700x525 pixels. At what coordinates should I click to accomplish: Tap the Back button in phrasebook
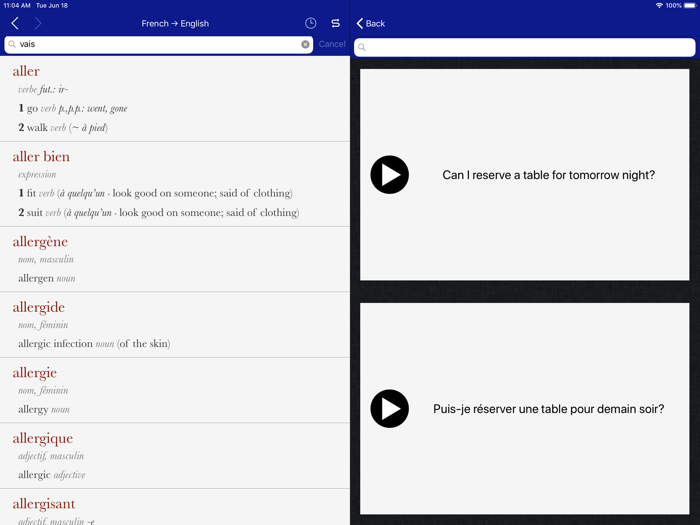[x=370, y=23]
